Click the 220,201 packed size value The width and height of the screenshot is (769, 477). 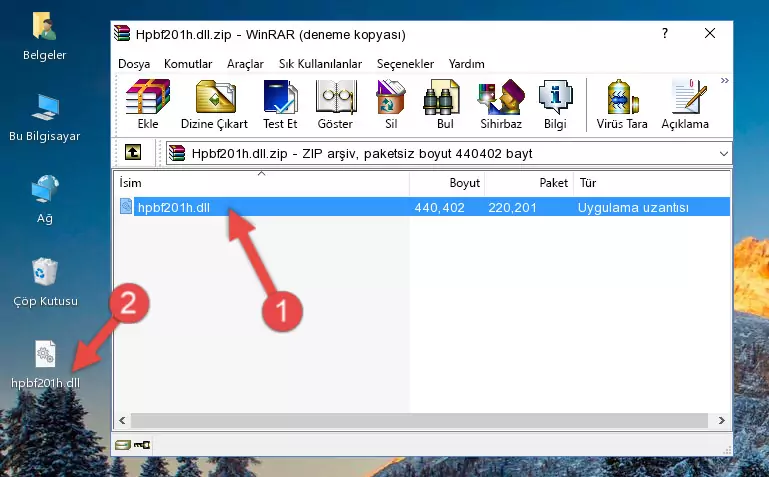tap(513, 207)
